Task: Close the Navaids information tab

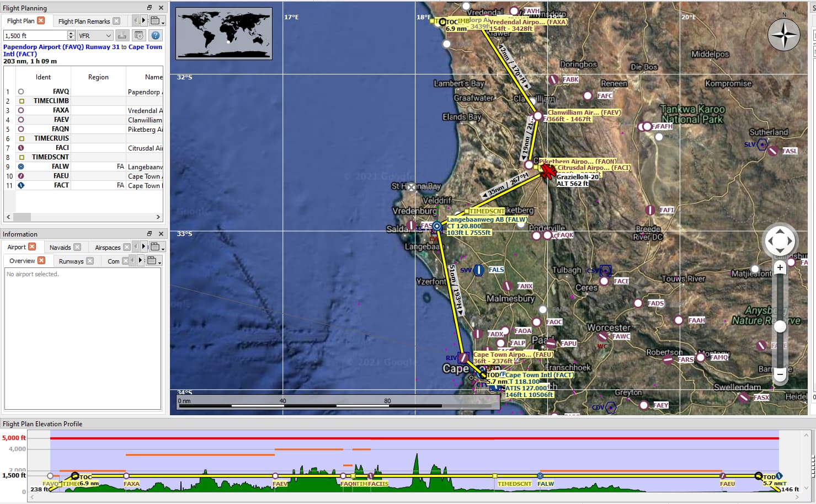Action: pyautogui.click(x=77, y=247)
